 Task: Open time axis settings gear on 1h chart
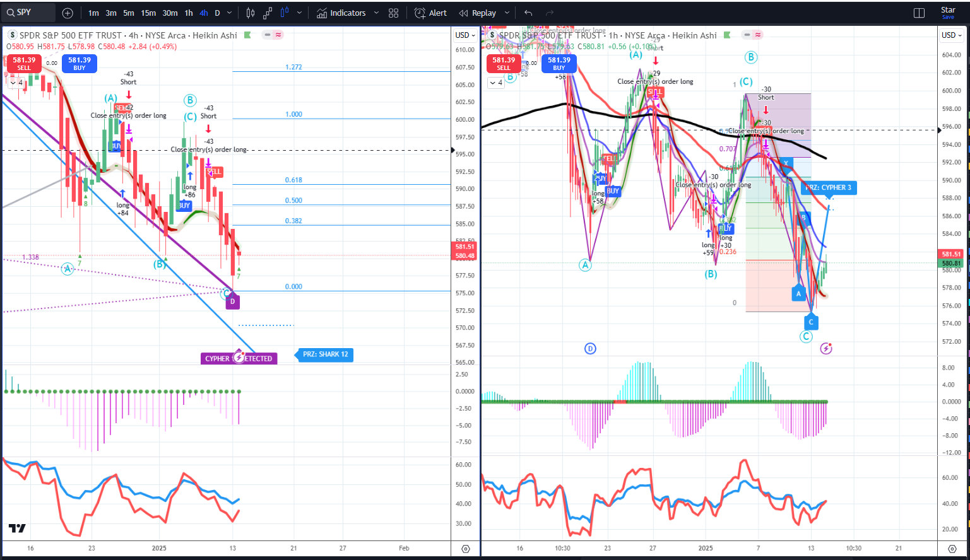coord(952,549)
